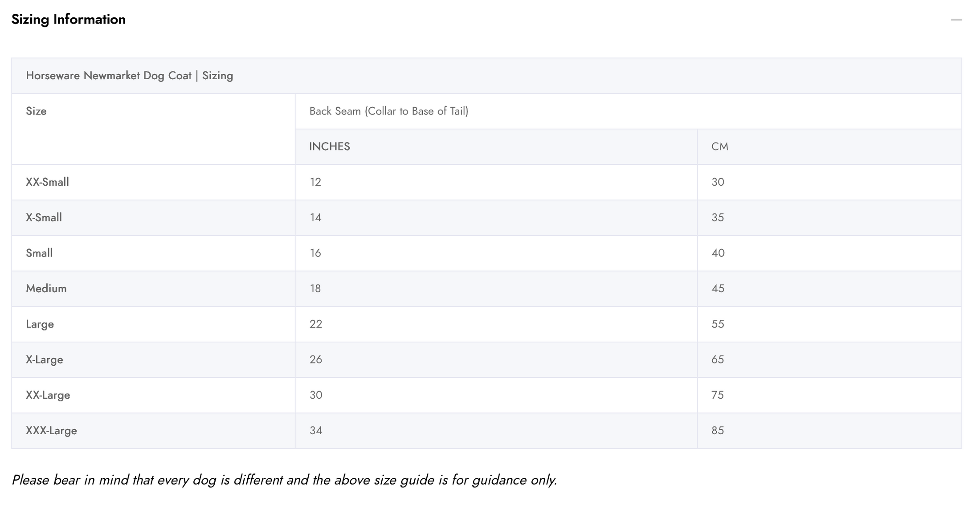
Task: Select the Small size row label
Action: click(x=39, y=253)
